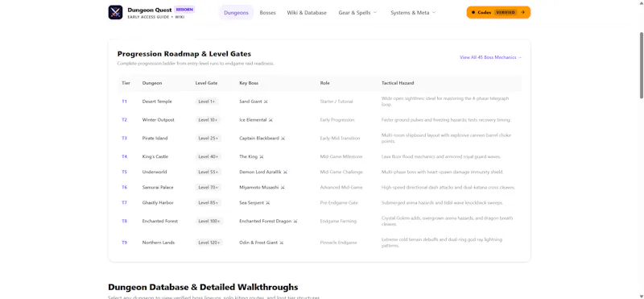Click swords icon beside Demon Lord Azrallik
This screenshot has width=644, height=299.
(286, 172)
